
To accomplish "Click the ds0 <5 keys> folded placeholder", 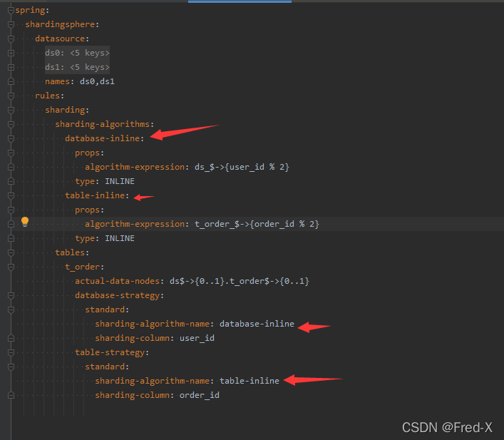I will [x=77, y=53].
